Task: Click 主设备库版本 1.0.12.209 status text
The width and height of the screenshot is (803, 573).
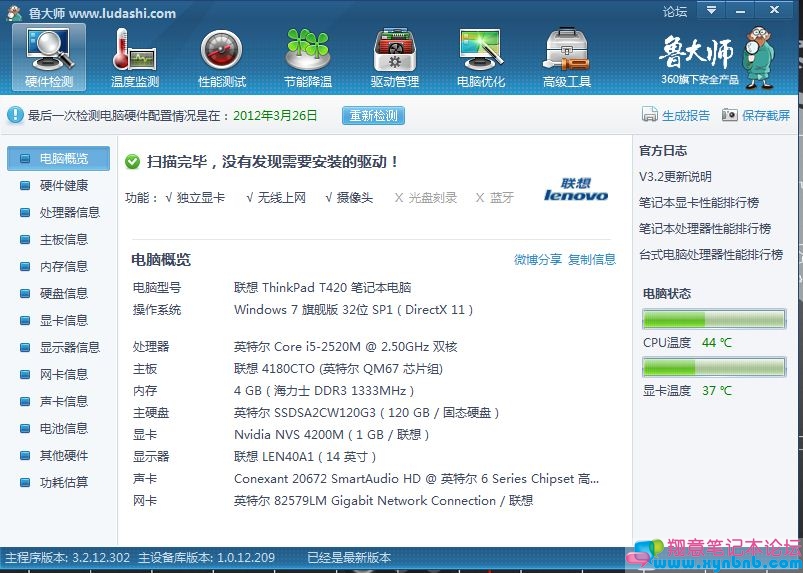Action: 206,558
